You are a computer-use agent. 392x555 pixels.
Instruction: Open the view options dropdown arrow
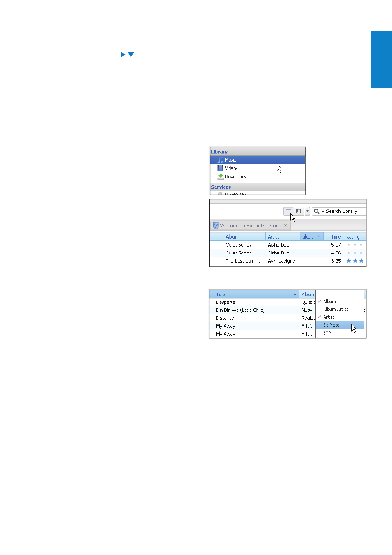[x=307, y=211]
